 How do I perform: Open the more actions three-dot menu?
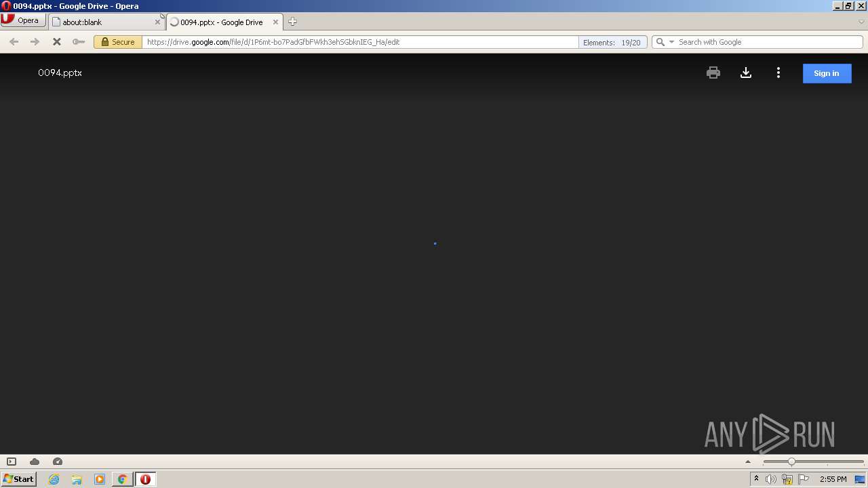(x=778, y=73)
